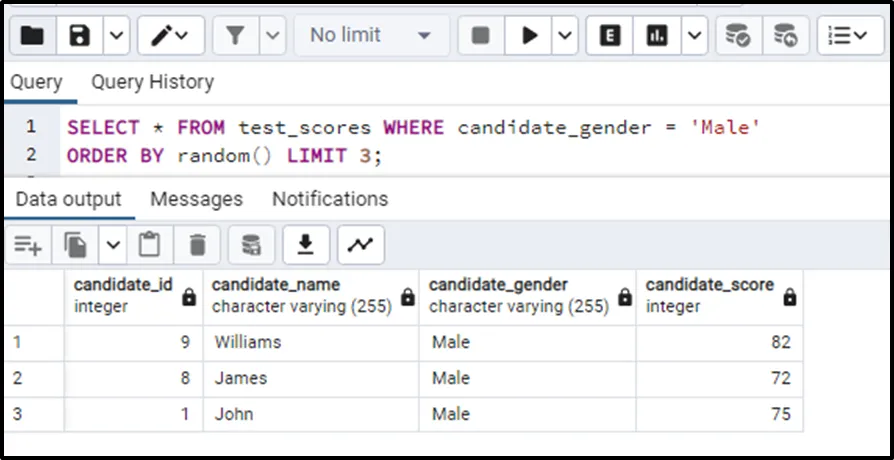Image resolution: width=894 pixels, height=460 pixels.
Task: Click the Explain (E) icon
Action: tap(609, 36)
